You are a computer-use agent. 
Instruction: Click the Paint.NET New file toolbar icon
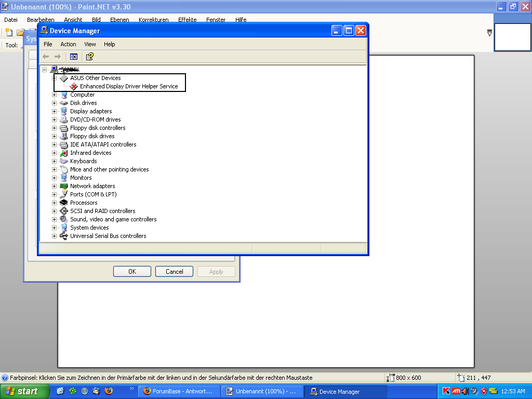pos(9,32)
